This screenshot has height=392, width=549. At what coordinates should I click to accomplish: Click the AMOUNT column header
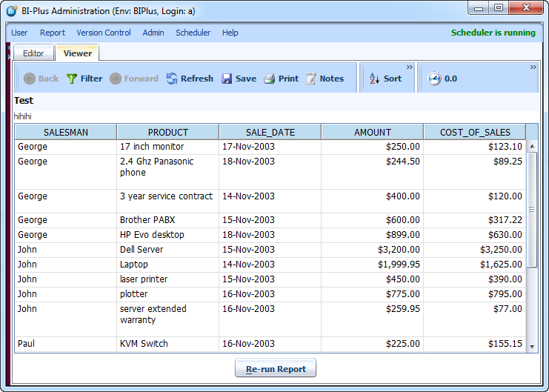click(372, 133)
